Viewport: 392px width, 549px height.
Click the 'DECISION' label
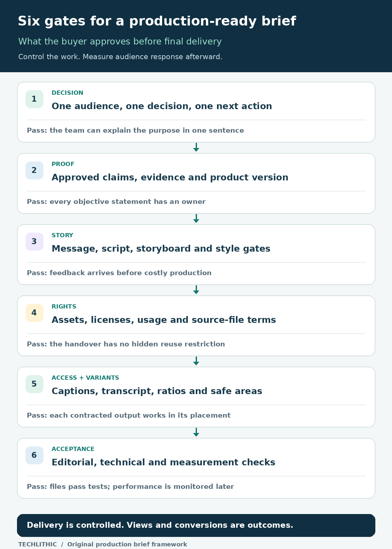(x=67, y=93)
